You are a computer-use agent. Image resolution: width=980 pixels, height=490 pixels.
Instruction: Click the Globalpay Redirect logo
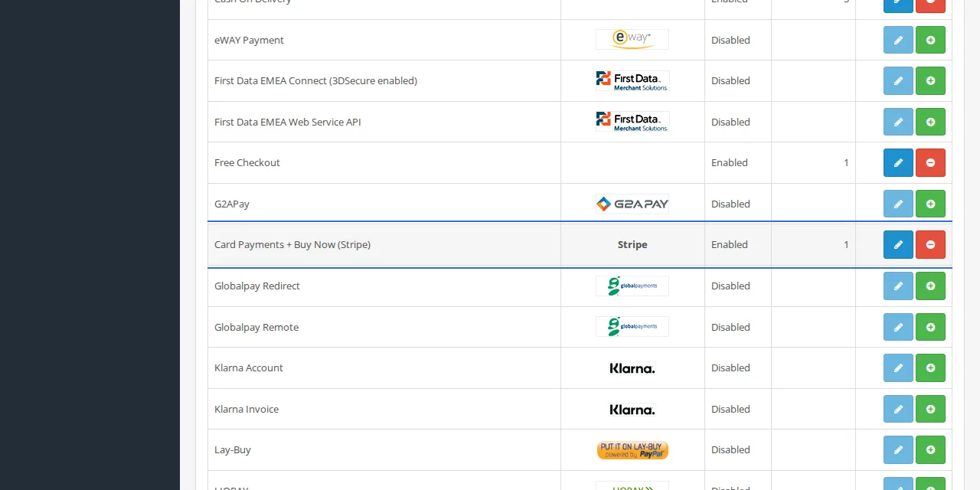(x=632, y=286)
